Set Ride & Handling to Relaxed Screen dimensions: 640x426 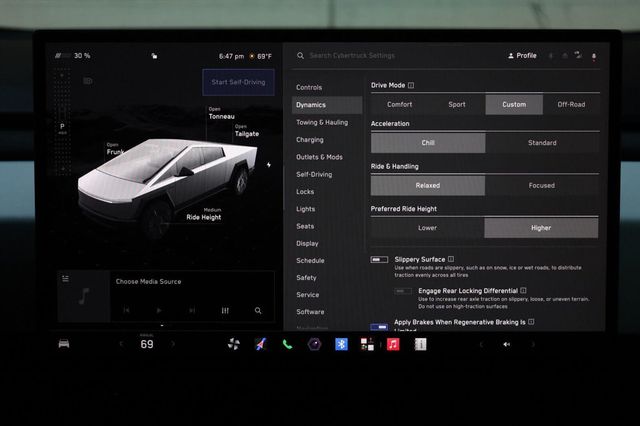tap(428, 186)
